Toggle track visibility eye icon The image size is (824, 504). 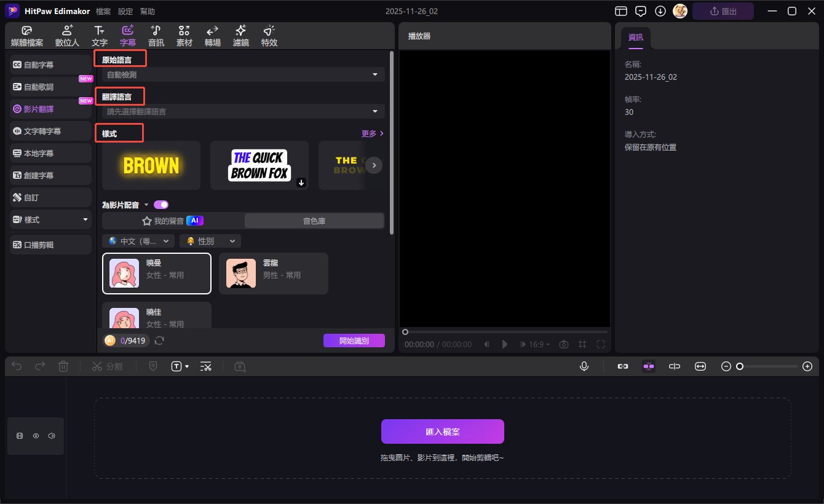[x=36, y=436]
